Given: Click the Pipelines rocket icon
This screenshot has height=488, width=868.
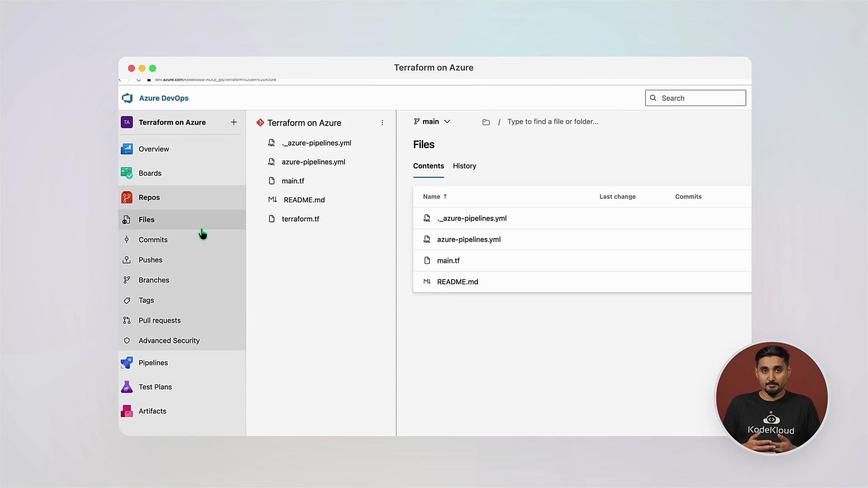Looking at the screenshot, I should pyautogui.click(x=127, y=363).
